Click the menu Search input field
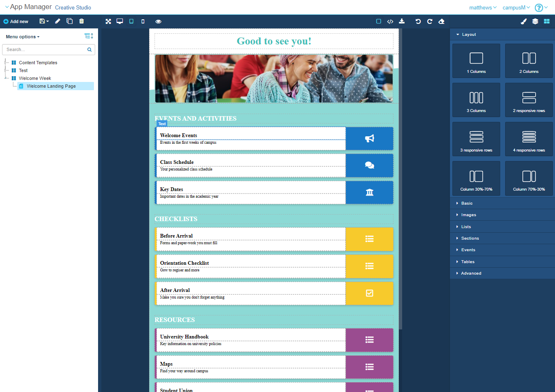Viewport: 555px width, 392px height. 45,49
